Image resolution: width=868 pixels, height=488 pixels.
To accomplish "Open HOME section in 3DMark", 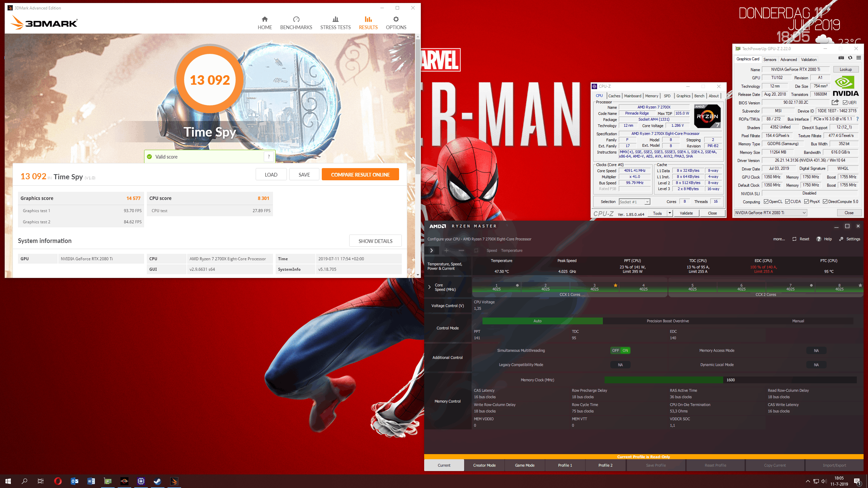I will click(264, 23).
